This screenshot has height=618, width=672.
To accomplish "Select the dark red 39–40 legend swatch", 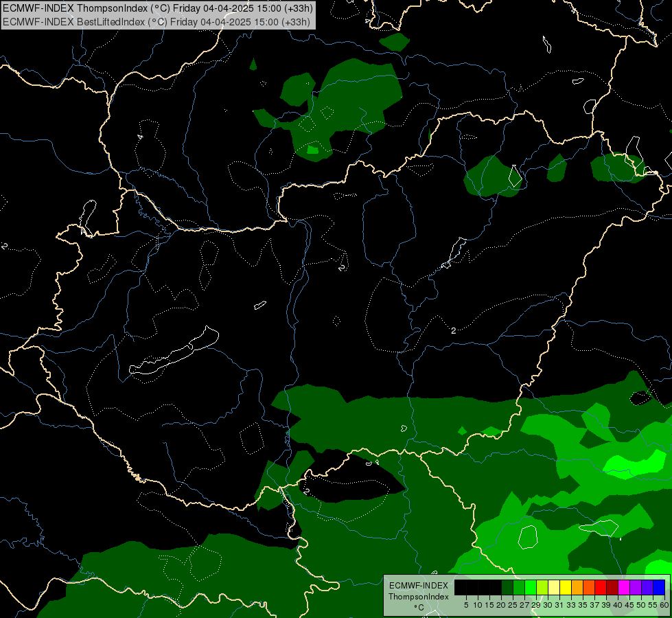I will pos(612,587).
